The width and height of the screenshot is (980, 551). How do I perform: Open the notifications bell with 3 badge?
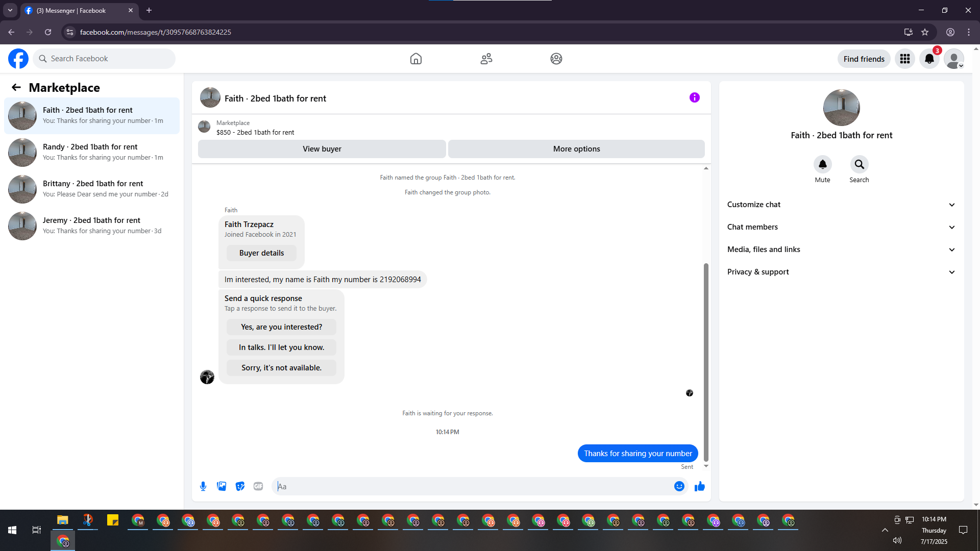coord(929,59)
